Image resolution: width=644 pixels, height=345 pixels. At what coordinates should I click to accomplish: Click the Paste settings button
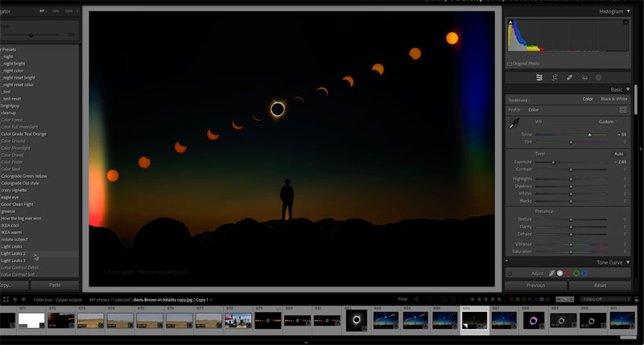(55, 285)
